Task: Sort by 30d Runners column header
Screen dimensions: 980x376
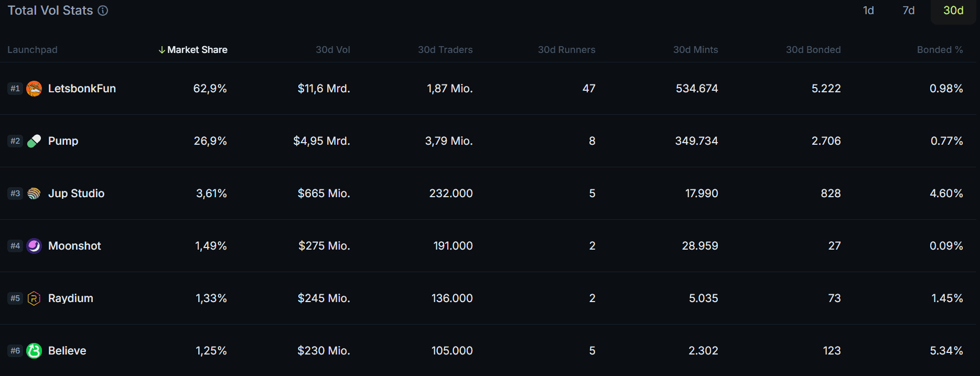Action: [566, 50]
